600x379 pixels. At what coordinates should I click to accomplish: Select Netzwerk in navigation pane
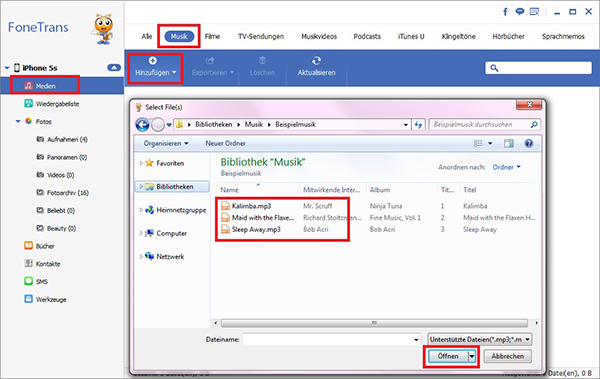coord(165,256)
